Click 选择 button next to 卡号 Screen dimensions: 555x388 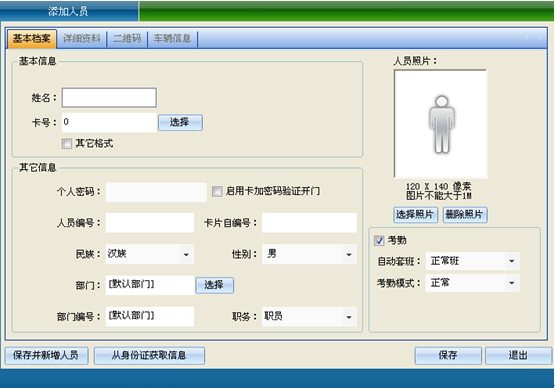point(180,122)
